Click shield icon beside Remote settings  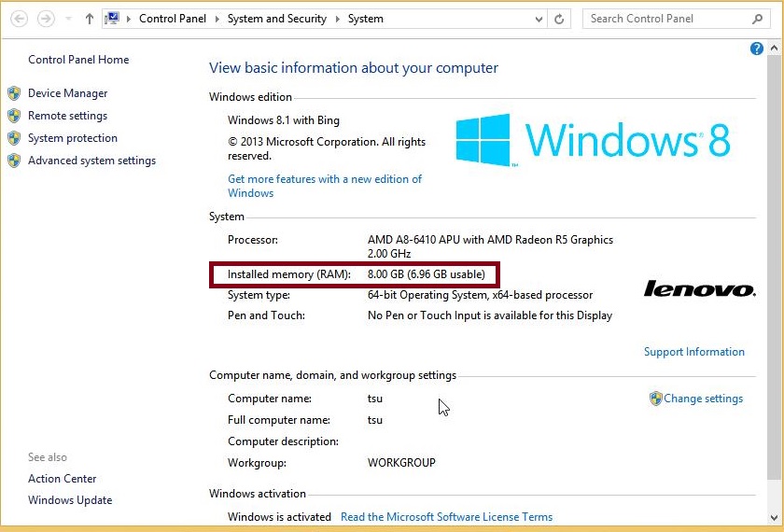click(x=14, y=116)
